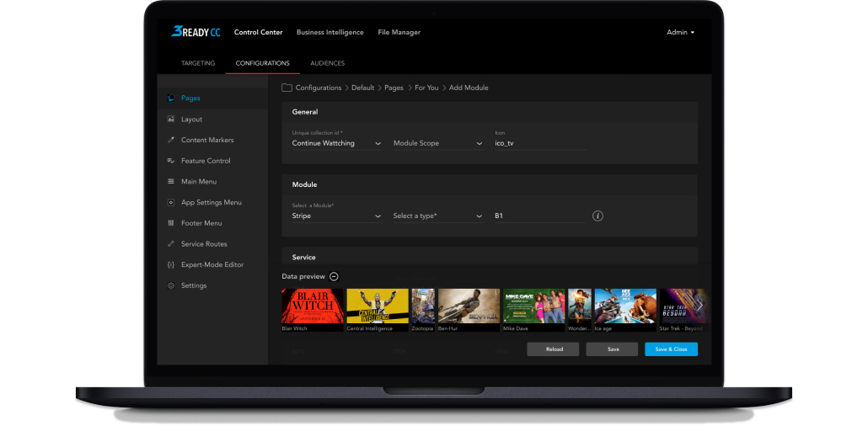Click the Service Routes icon

click(171, 244)
